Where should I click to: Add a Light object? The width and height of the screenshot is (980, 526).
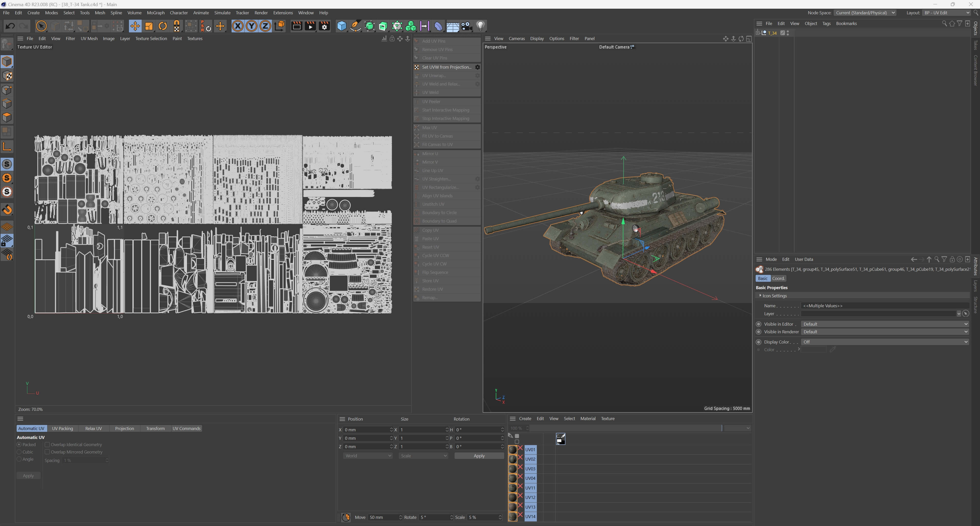[x=480, y=26]
